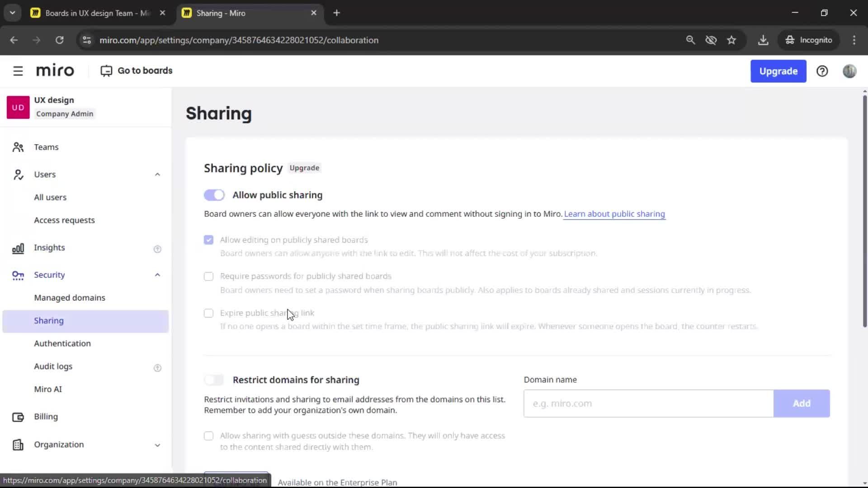The width and height of the screenshot is (868, 488).
Task: Open Miro AI settings
Action: [48, 389]
